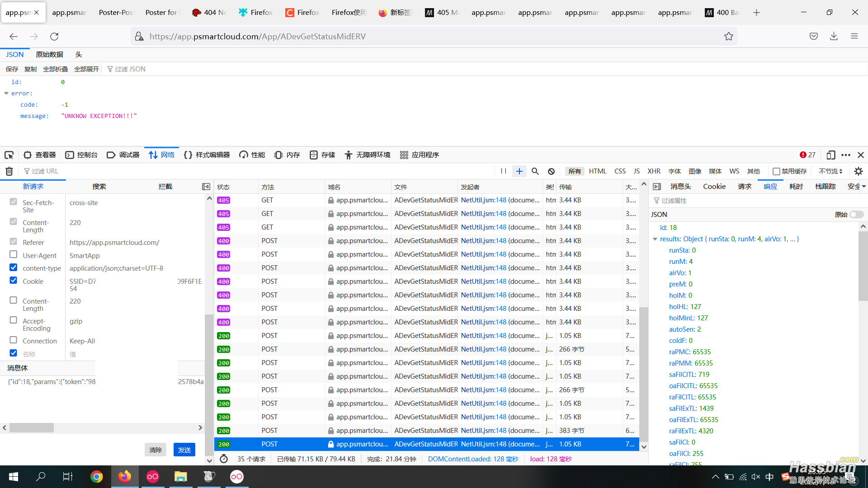Click the request blocking icon
The width and height of the screenshot is (868, 488).
click(x=551, y=171)
